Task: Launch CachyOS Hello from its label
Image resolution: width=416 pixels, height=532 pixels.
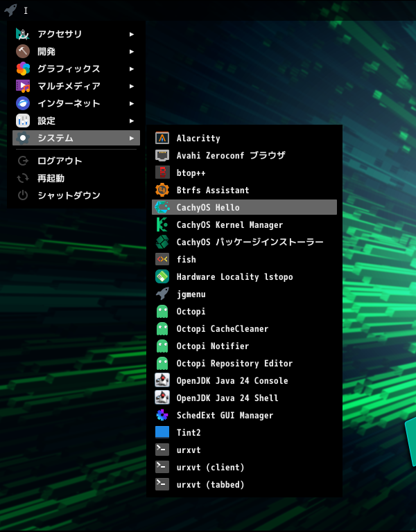Action: point(208,207)
